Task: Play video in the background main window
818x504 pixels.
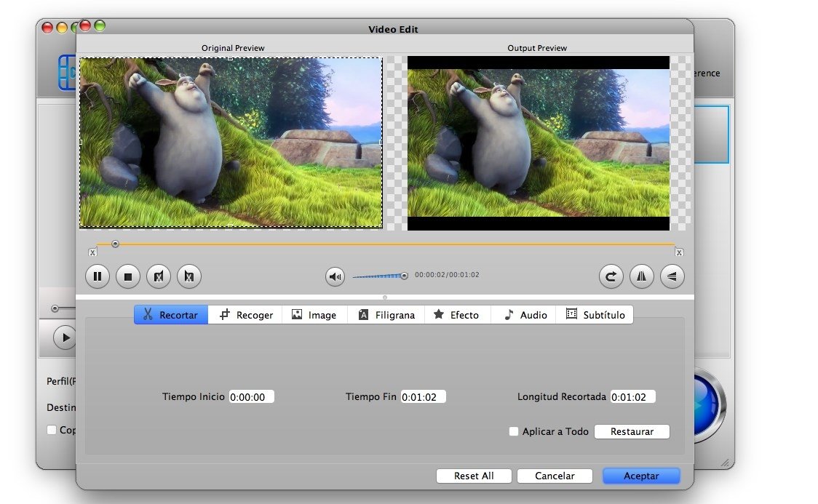Action: (65, 337)
